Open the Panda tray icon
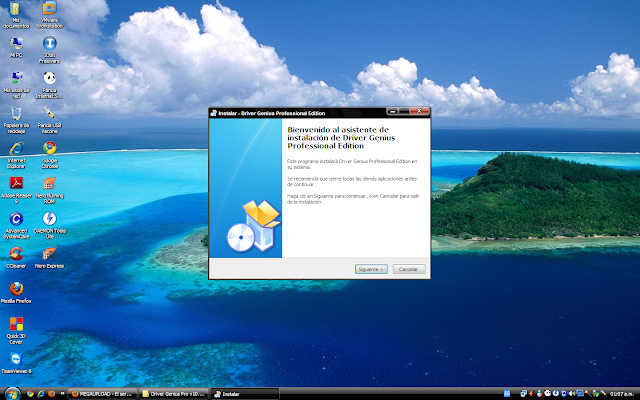The image size is (640, 400). 547,393
